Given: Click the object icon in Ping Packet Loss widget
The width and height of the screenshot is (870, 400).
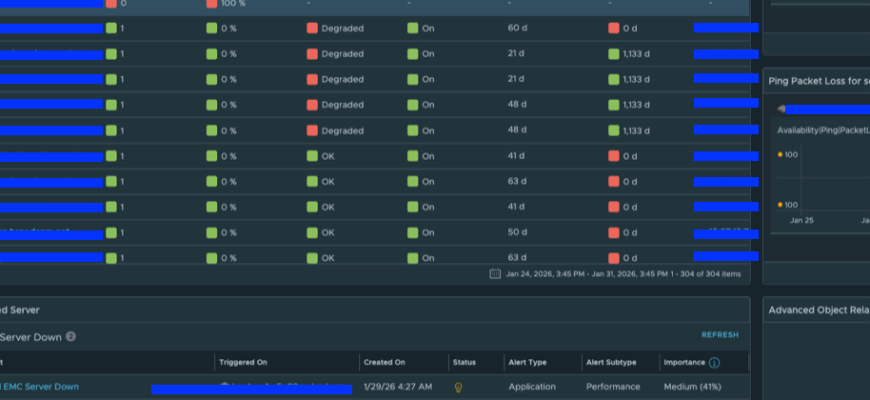Looking at the screenshot, I should 781,109.
